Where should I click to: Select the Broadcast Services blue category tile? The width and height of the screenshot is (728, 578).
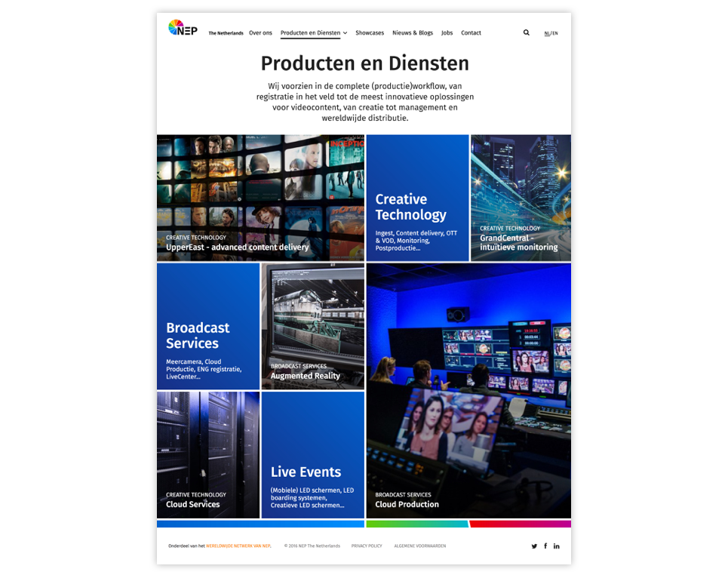click(x=208, y=327)
